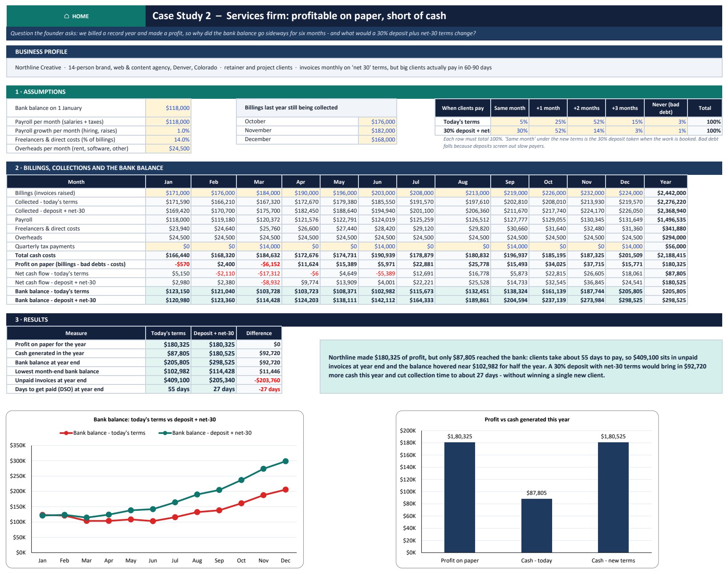
Task: Click 'Profit vs cash generated this year' chart title
Action: pyautogui.click(x=527, y=420)
